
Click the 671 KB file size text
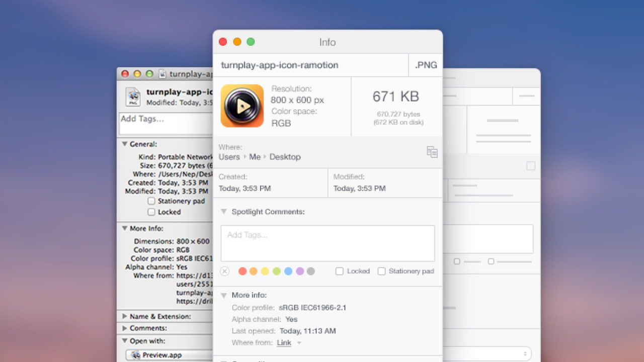[395, 97]
